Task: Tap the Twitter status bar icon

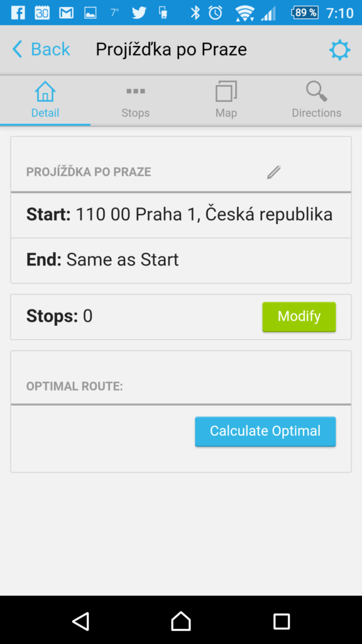Action: click(x=139, y=13)
